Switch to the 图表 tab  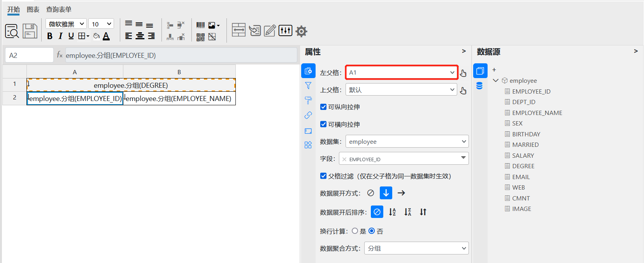tap(33, 9)
